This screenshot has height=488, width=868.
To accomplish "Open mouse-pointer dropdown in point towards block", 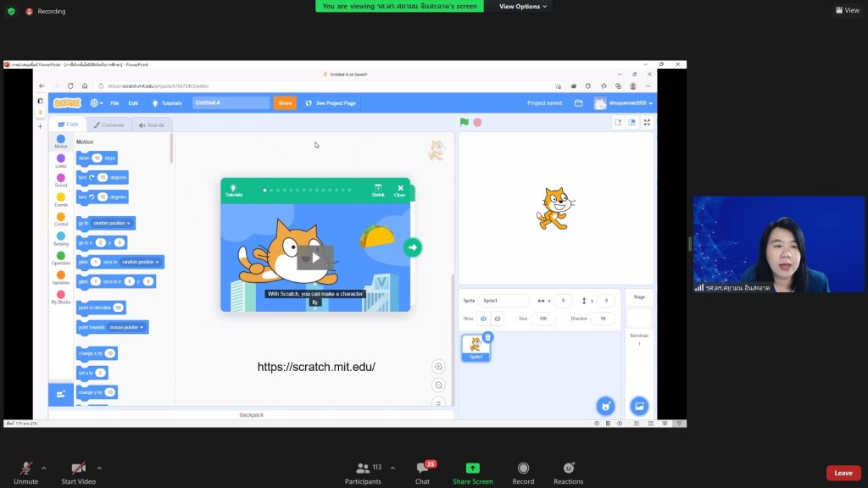I will click(x=126, y=327).
